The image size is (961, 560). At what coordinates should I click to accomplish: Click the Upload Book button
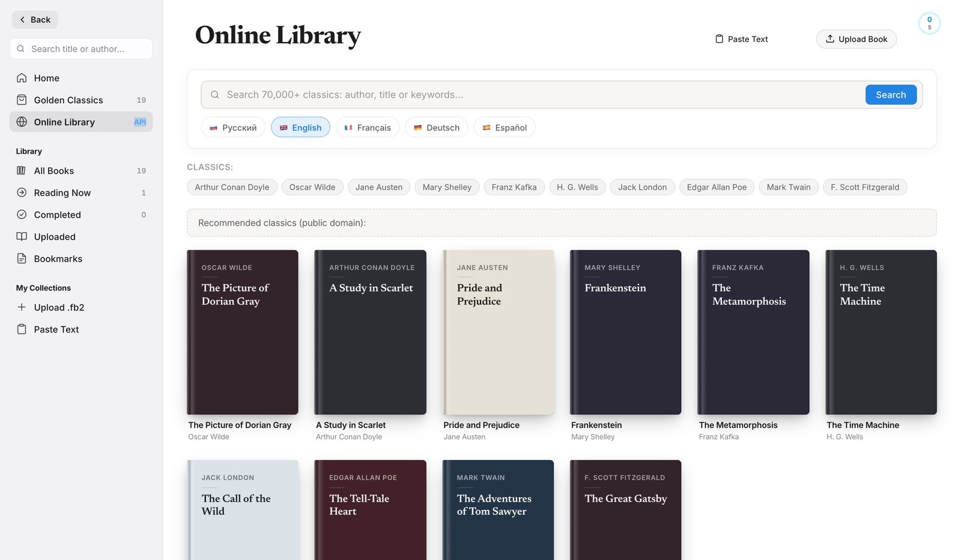click(856, 39)
